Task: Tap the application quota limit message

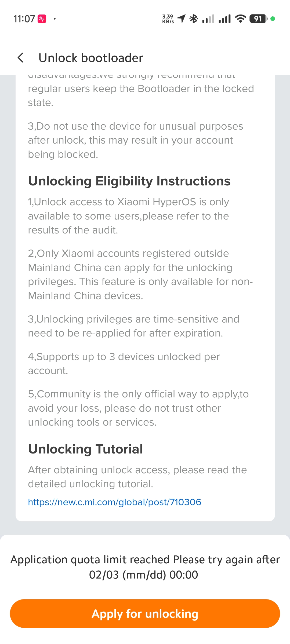Action: (x=145, y=567)
